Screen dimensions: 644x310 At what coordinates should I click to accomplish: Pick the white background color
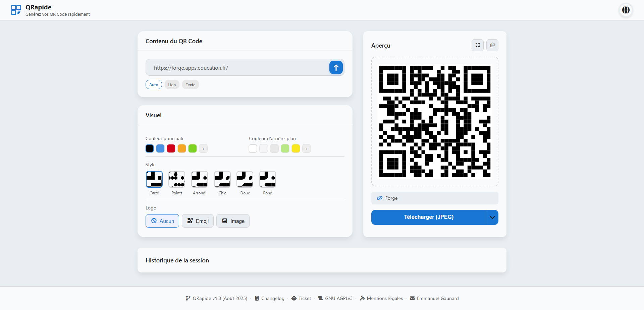click(x=253, y=148)
